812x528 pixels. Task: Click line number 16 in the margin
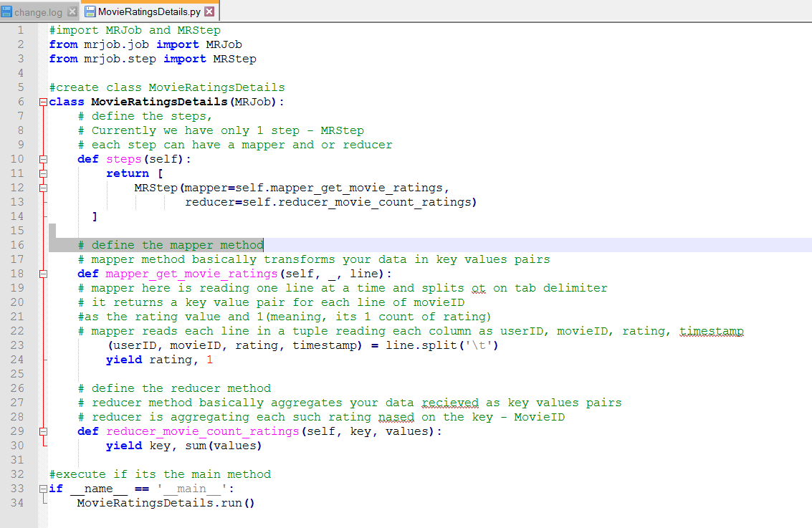(17, 245)
